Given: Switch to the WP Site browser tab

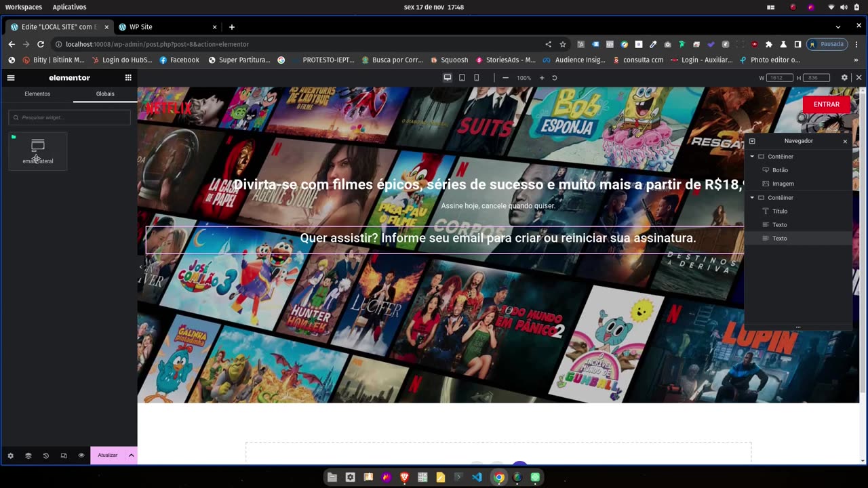Looking at the screenshot, I should coord(168,27).
